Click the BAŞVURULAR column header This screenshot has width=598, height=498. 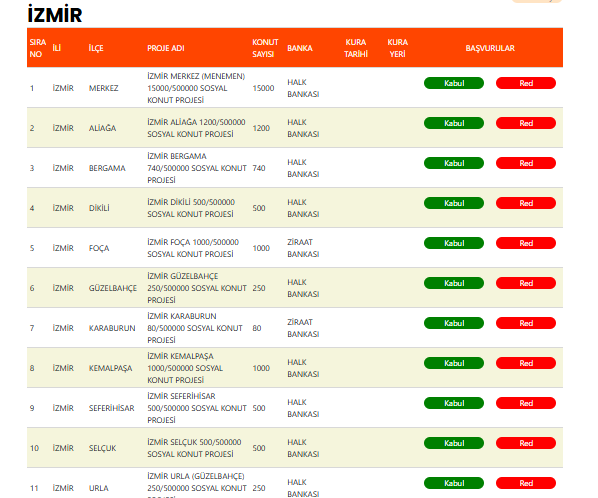[490, 48]
